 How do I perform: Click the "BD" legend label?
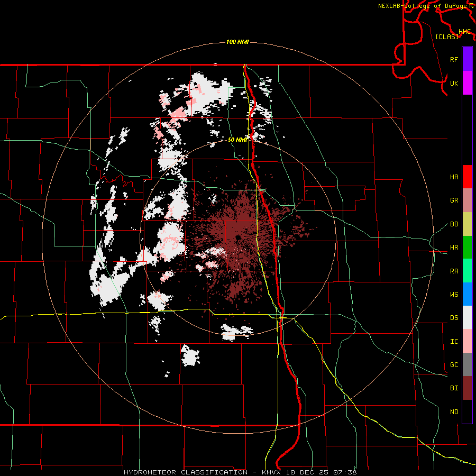pyautogui.click(x=454, y=224)
